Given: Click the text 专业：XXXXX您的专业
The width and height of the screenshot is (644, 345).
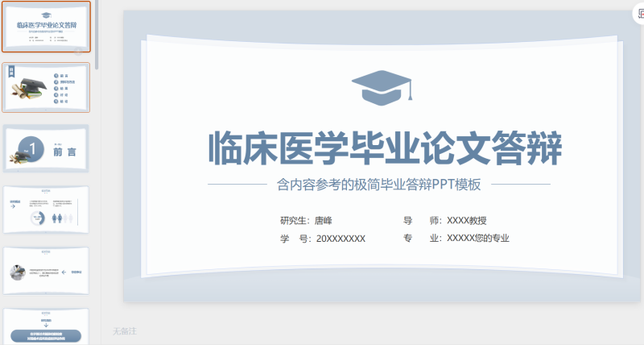Looking at the screenshot, I should 456,238.
